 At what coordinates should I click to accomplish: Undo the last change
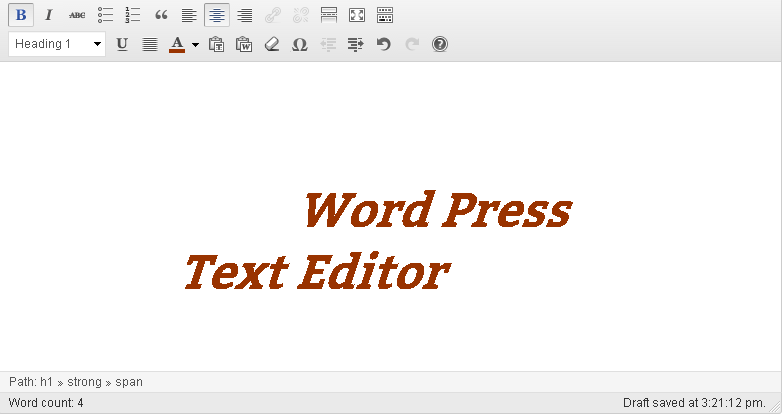point(384,44)
